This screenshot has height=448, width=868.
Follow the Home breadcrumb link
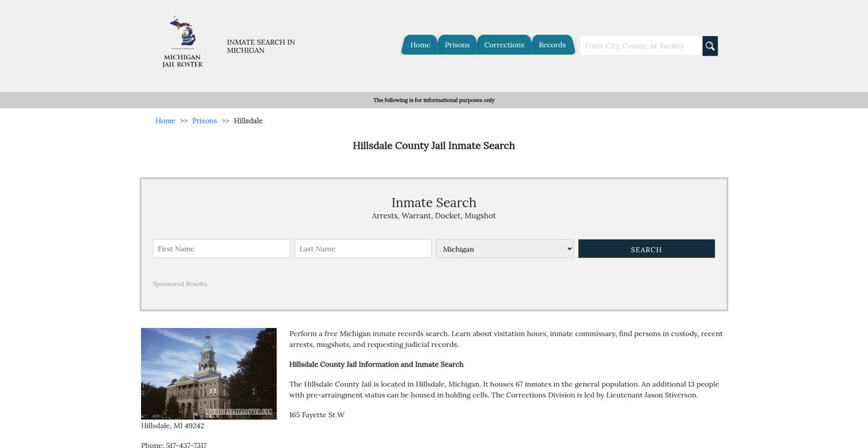166,121
